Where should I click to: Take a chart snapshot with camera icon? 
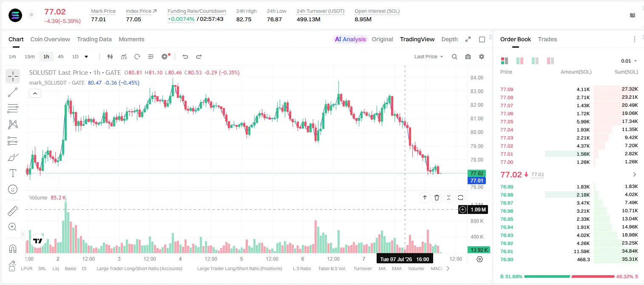468,57
